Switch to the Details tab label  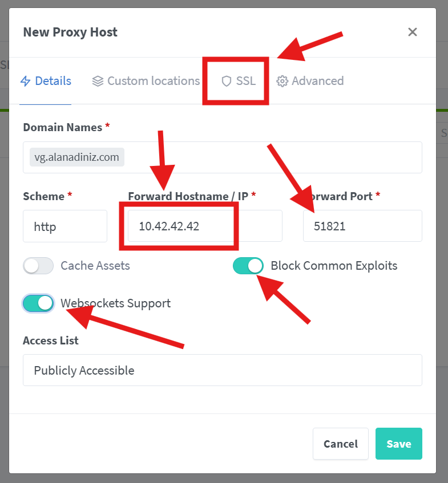(53, 81)
